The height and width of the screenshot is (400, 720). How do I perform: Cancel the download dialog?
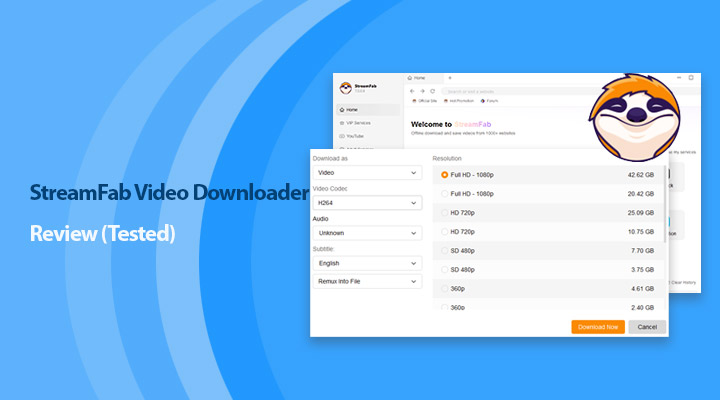[647, 327]
